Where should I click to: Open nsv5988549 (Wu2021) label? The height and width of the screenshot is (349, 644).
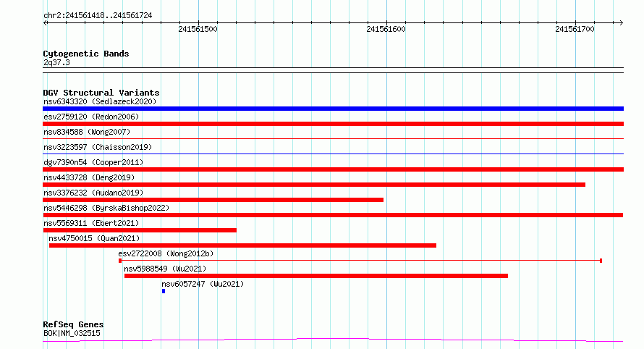click(x=165, y=269)
